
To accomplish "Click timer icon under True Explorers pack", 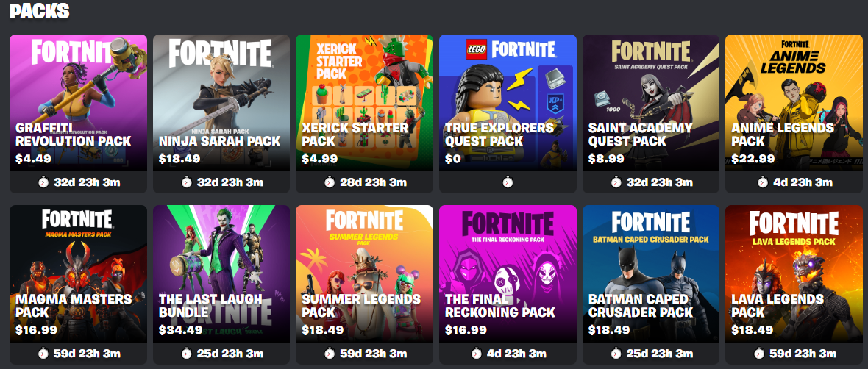I will click(x=508, y=182).
